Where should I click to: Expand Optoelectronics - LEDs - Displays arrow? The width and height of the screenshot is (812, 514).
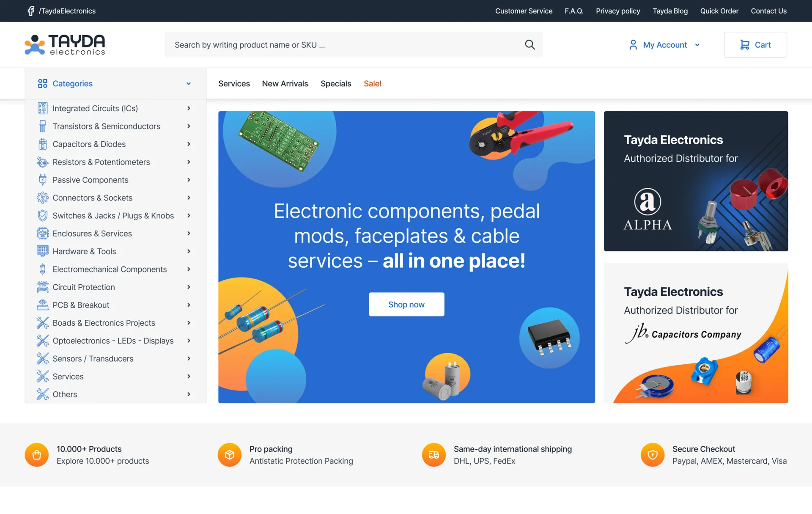(189, 341)
